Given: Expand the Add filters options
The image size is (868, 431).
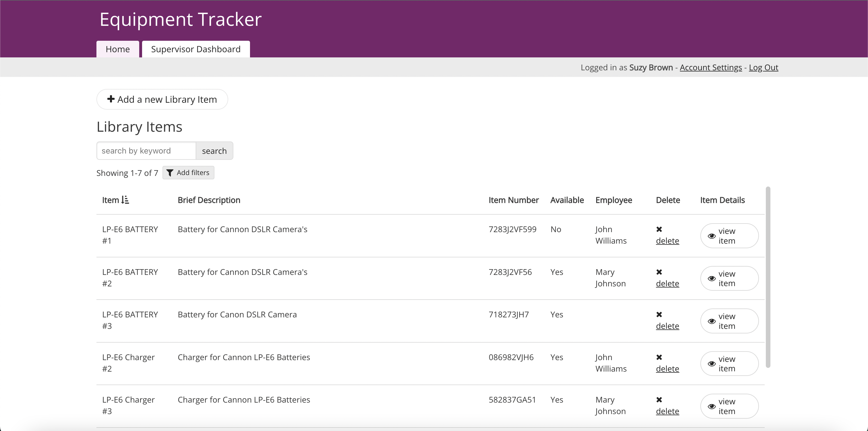Looking at the screenshot, I should [x=188, y=172].
